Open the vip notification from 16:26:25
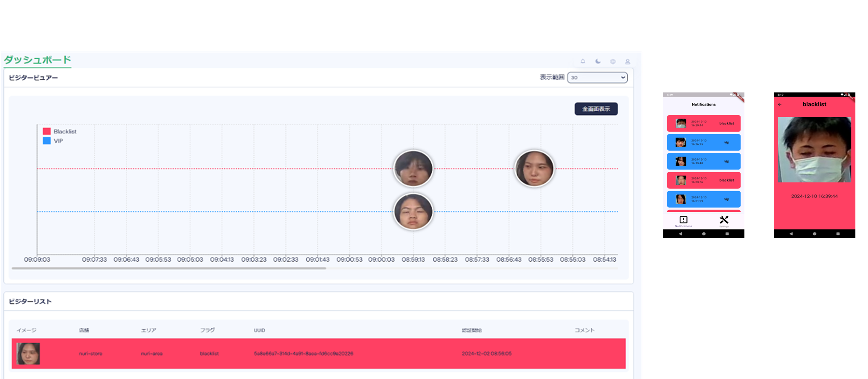 click(x=703, y=142)
